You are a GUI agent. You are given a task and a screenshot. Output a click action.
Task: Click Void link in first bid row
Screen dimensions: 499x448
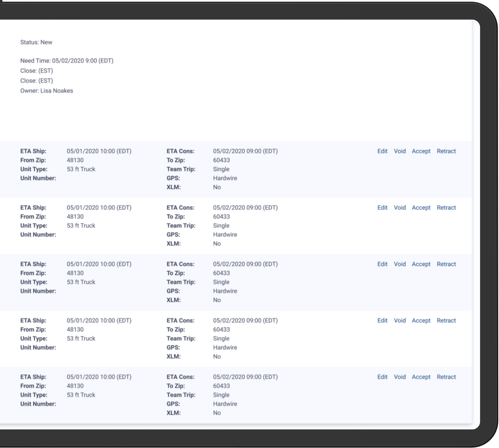(400, 151)
